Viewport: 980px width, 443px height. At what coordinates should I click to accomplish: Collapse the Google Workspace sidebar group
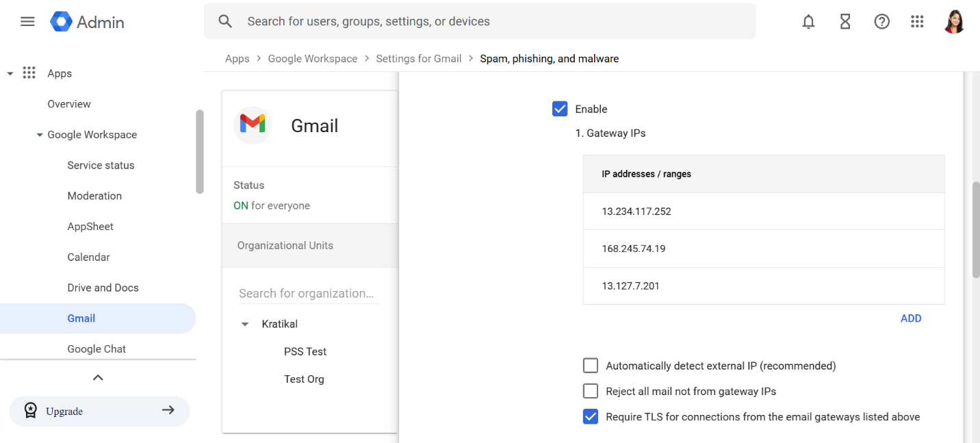[x=40, y=135]
